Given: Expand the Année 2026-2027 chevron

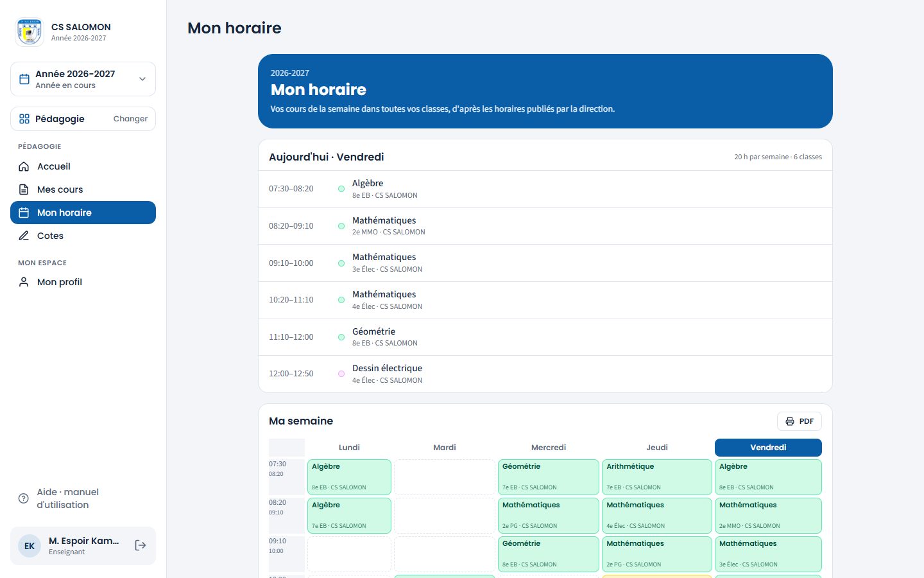Looking at the screenshot, I should coord(142,79).
